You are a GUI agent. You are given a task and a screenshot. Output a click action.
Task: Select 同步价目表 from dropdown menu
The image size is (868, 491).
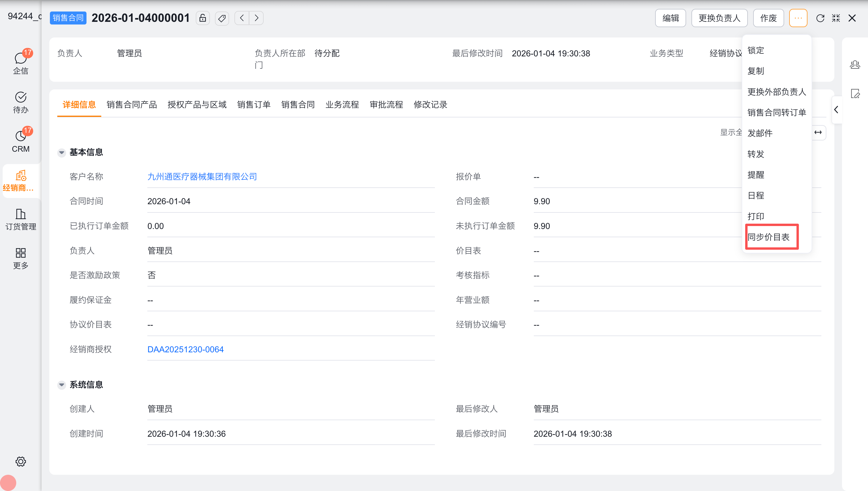(x=768, y=237)
